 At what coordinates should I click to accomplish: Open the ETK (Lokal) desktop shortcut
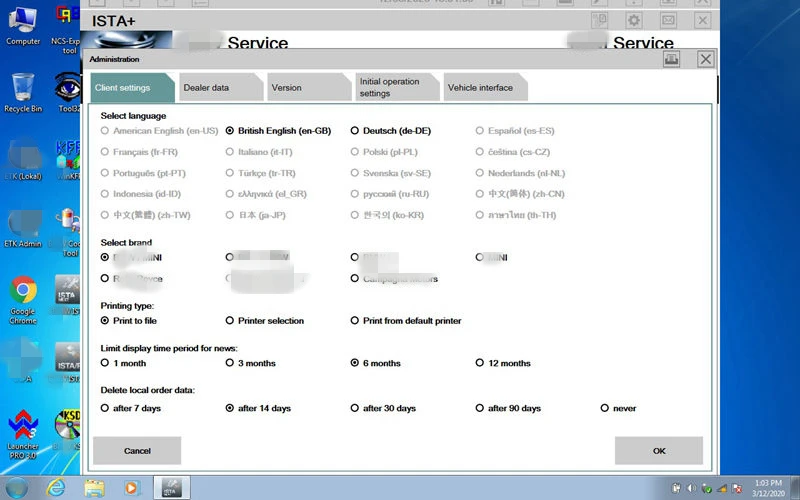(23, 159)
